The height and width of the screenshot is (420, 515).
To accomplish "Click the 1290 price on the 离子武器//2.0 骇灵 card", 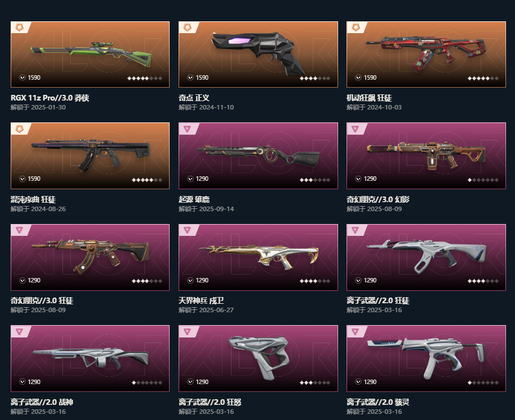I will coord(370,382).
